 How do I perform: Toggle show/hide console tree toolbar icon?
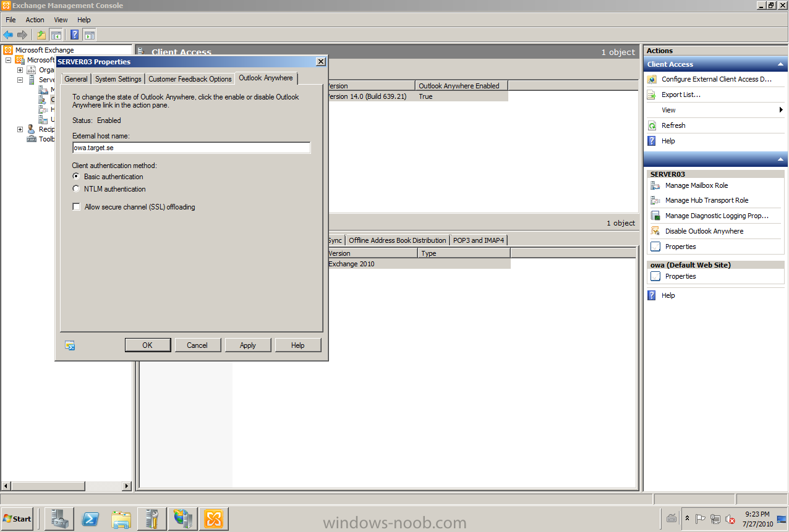[56, 35]
